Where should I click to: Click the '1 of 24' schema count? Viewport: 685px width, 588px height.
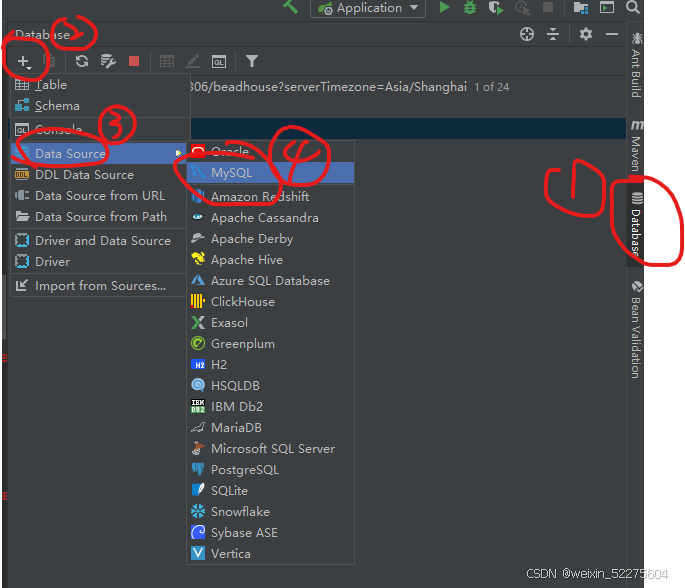[491, 87]
